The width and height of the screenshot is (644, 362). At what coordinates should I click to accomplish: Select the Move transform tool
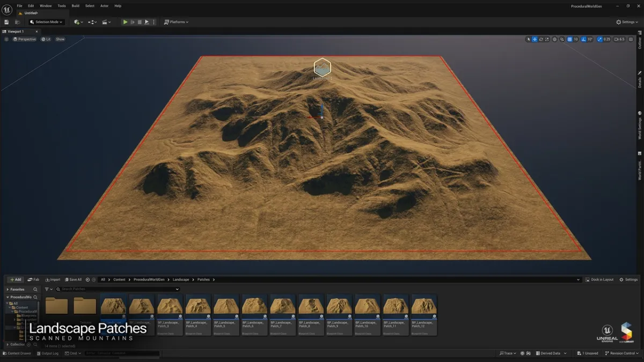click(x=535, y=39)
